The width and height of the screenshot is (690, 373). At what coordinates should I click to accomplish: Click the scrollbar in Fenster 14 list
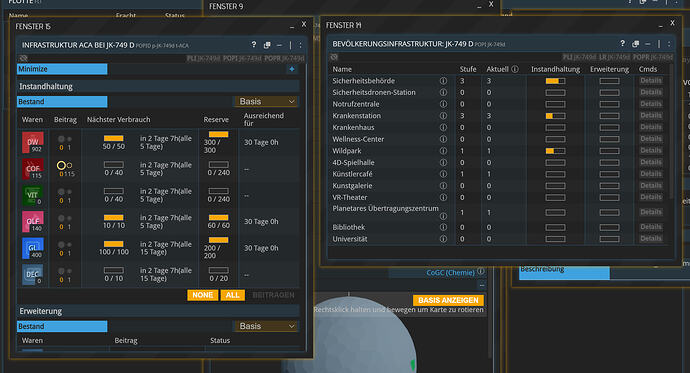click(671, 132)
